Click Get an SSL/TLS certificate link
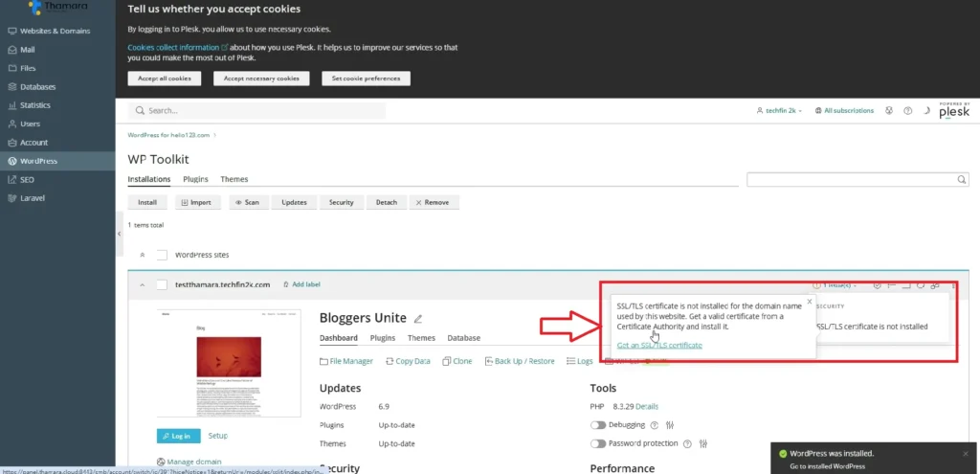 point(659,345)
